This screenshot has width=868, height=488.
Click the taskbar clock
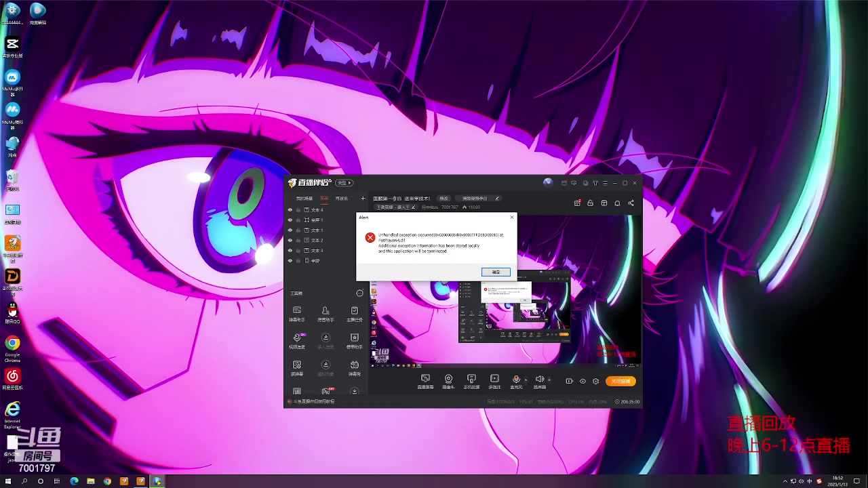(837, 481)
